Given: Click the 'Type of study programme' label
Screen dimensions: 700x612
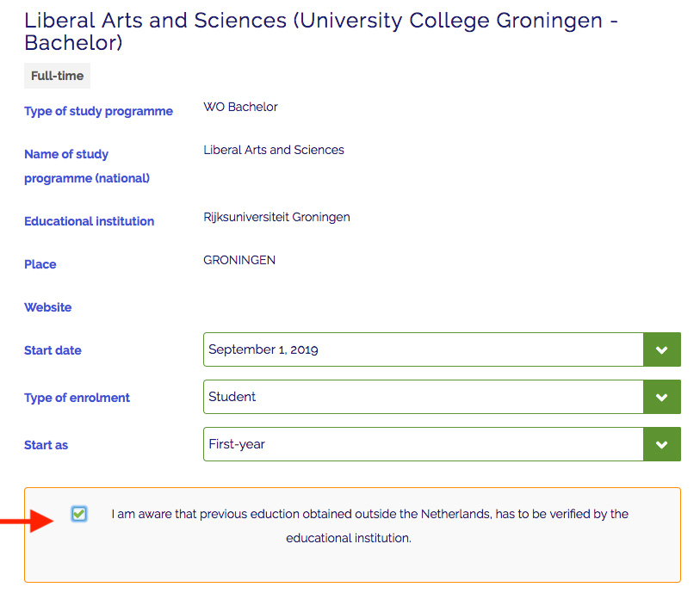Looking at the screenshot, I should click(x=98, y=111).
